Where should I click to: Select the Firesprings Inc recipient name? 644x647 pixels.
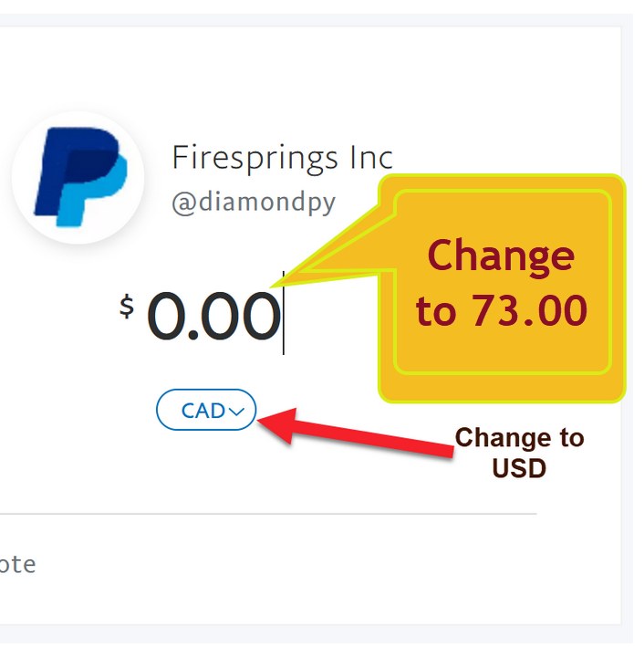pos(282,158)
